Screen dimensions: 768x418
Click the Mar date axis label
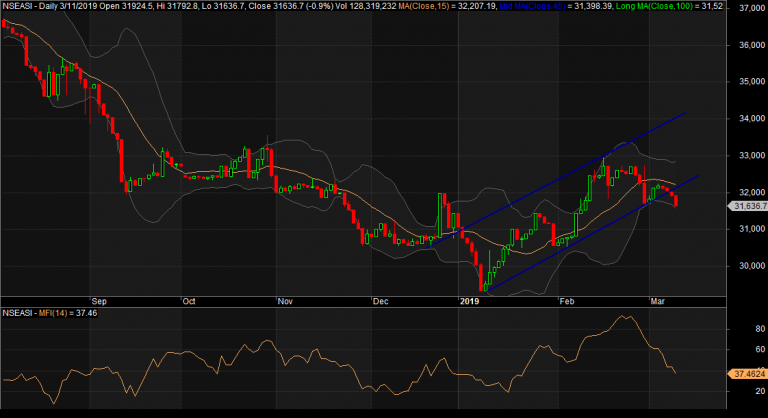[x=657, y=301]
